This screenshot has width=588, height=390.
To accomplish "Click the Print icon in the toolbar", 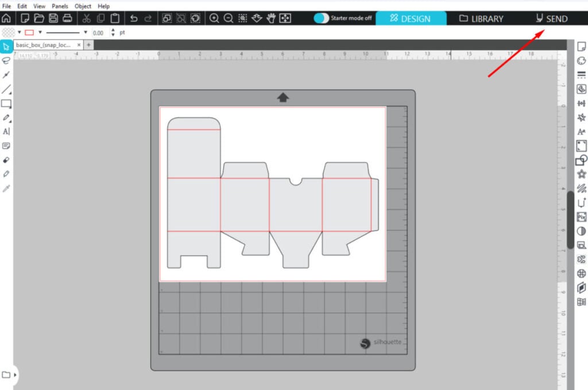I will click(67, 18).
